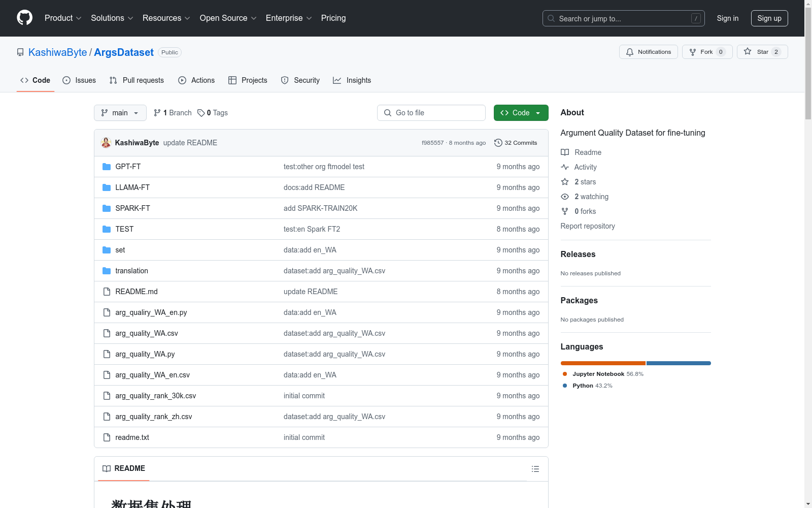Open arg_quality_rank_zh.csv file
Screen dimensions: 812x508
(x=154, y=417)
